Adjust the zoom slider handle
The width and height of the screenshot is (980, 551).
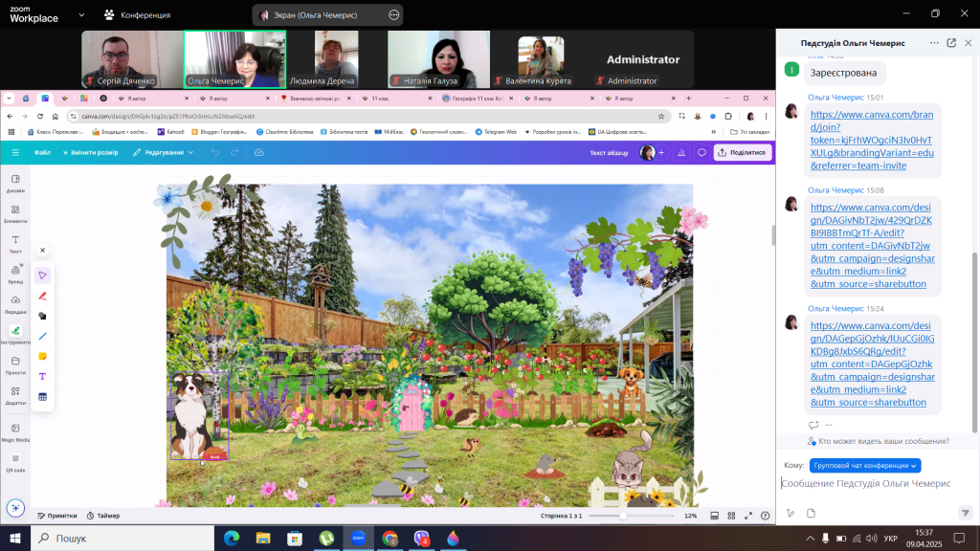[622, 516]
